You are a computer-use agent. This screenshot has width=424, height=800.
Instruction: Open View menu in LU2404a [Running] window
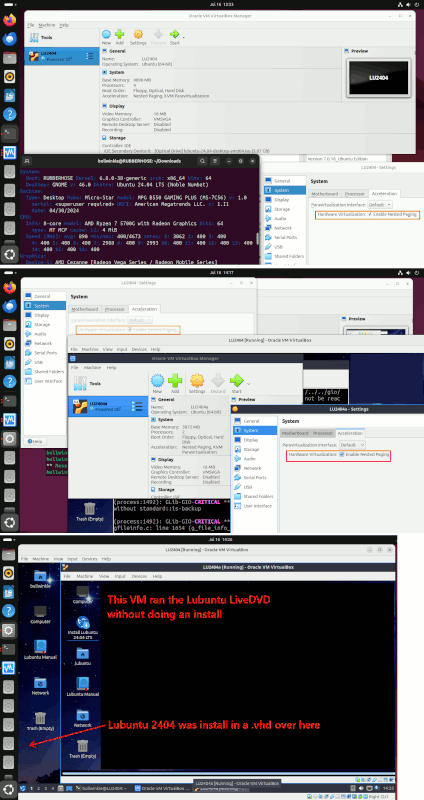(x=104, y=576)
